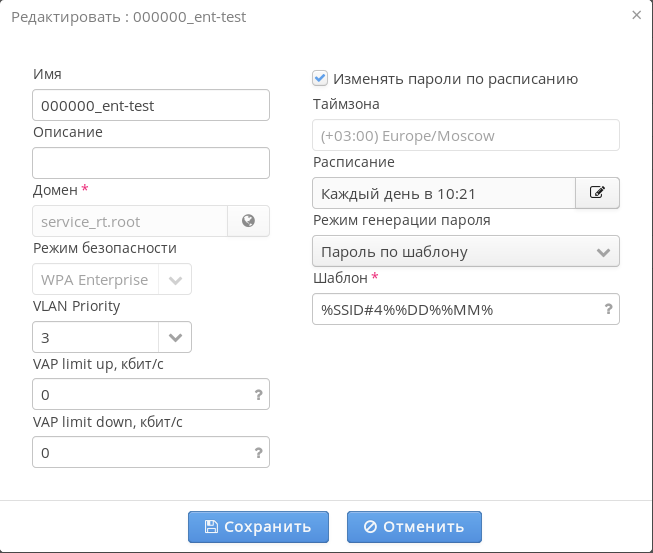Close the edit dialog with X
Viewport: 653px width, 553px height.
tap(637, 15)
